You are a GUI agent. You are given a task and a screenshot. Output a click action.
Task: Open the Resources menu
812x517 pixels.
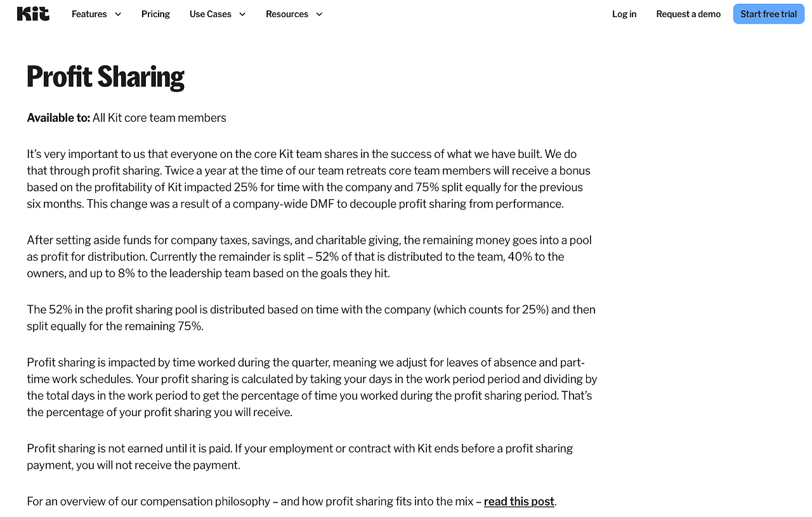pos(287,14)
